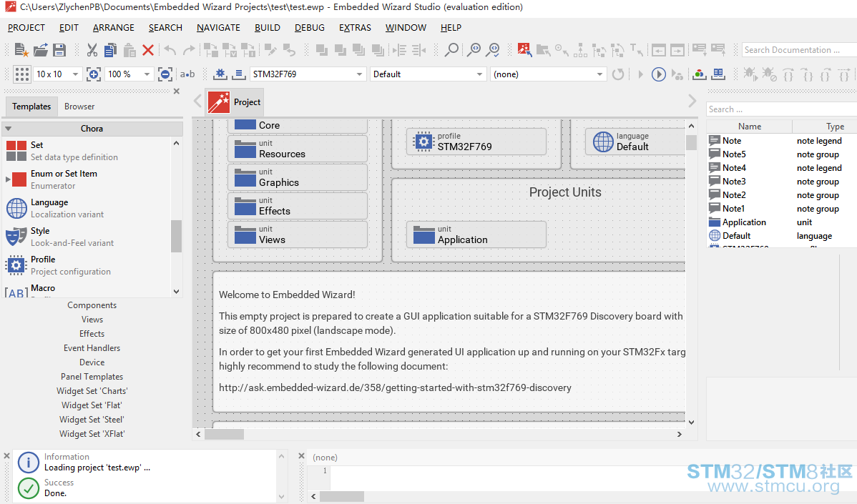Open the Event Handlers templates group
Image resolution: width=857 pixels, height=504 pixels.
tap(92, 348)
